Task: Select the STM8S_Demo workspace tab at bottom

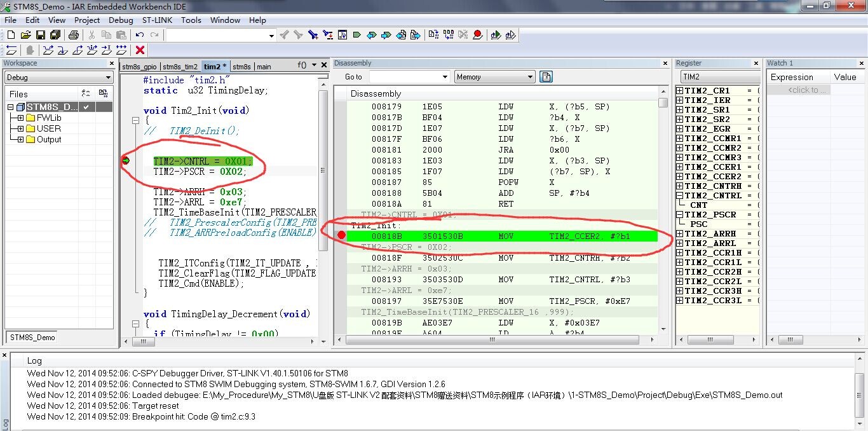Action: tap(32, 338)
